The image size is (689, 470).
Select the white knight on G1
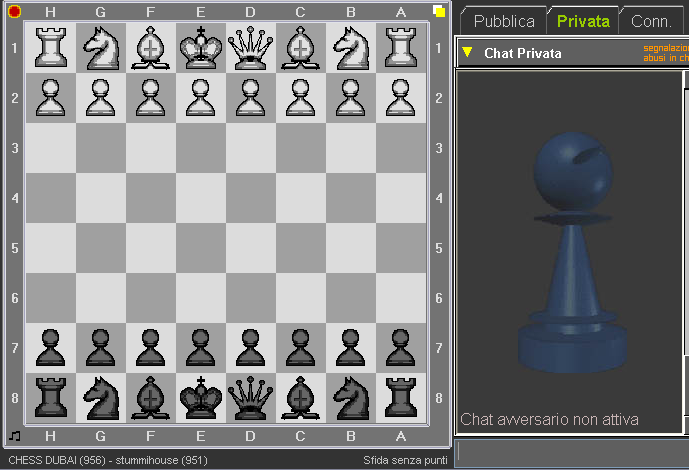101,48
